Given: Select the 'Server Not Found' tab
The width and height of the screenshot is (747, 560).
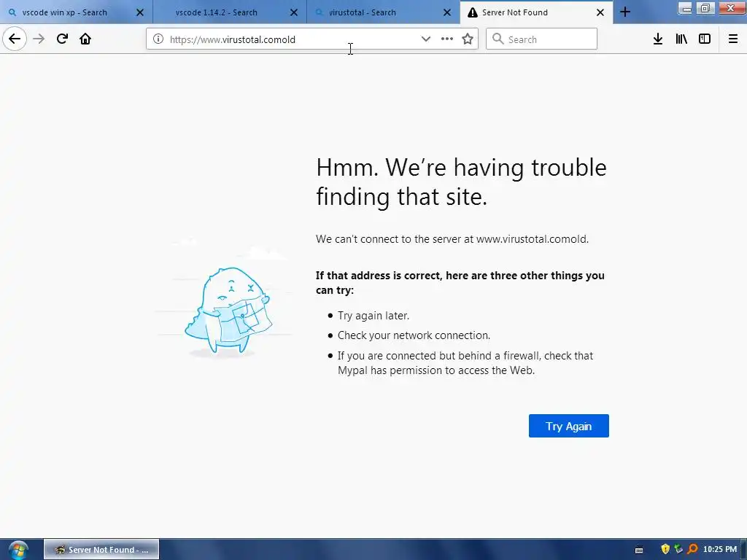Looking at the screenshot, I should tap(536, 12).
